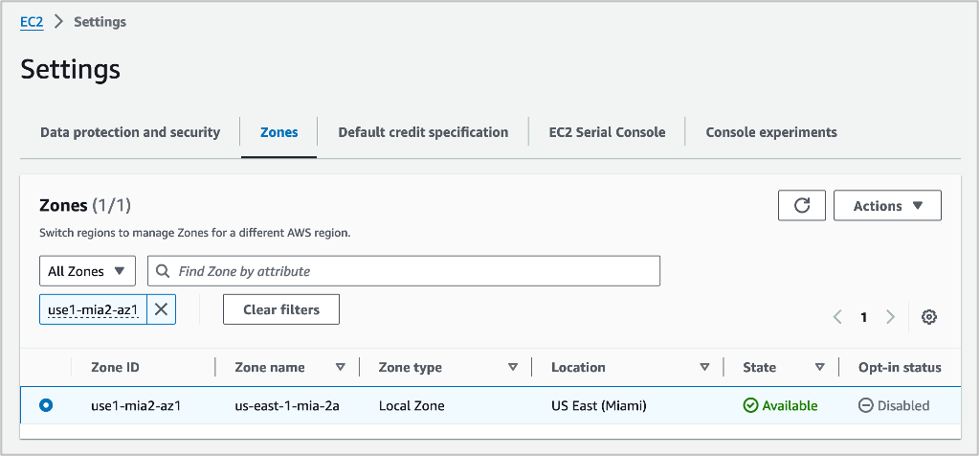Select the use1-mia2-az1 zone radio button
This screenshot has height=456, width=980.
click(x=46, y=405)
